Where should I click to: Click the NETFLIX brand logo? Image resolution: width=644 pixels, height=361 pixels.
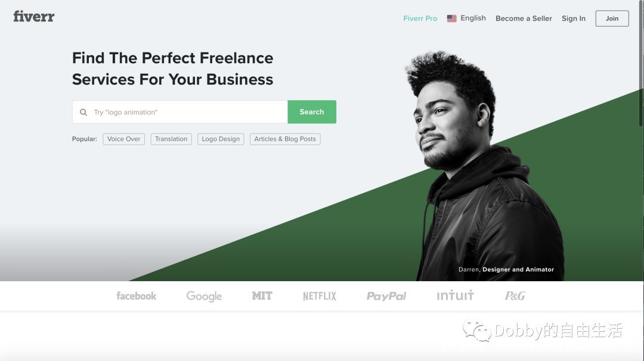point(320,296)
